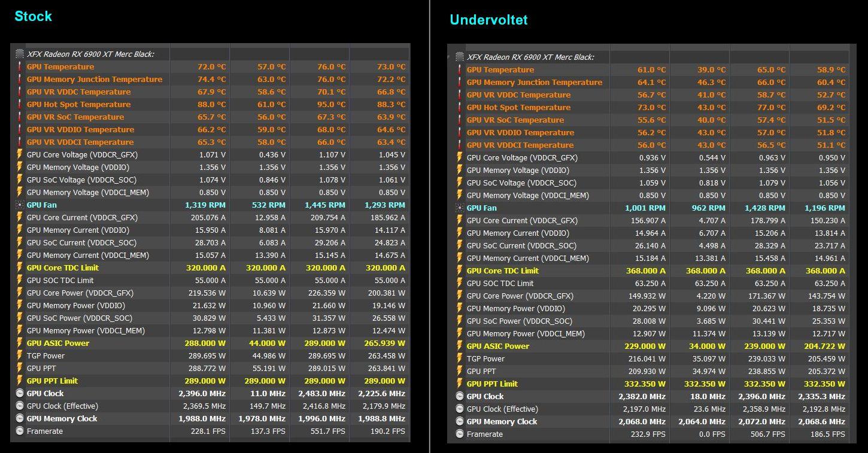Select thermometer icon of GPU Hot Spot Temperature, Stock panel

tap(20, 104)
